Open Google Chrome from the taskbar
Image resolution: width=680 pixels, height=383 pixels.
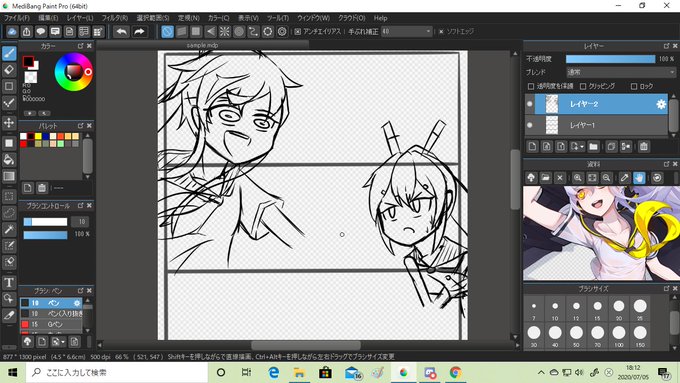(x=455, y=373)
